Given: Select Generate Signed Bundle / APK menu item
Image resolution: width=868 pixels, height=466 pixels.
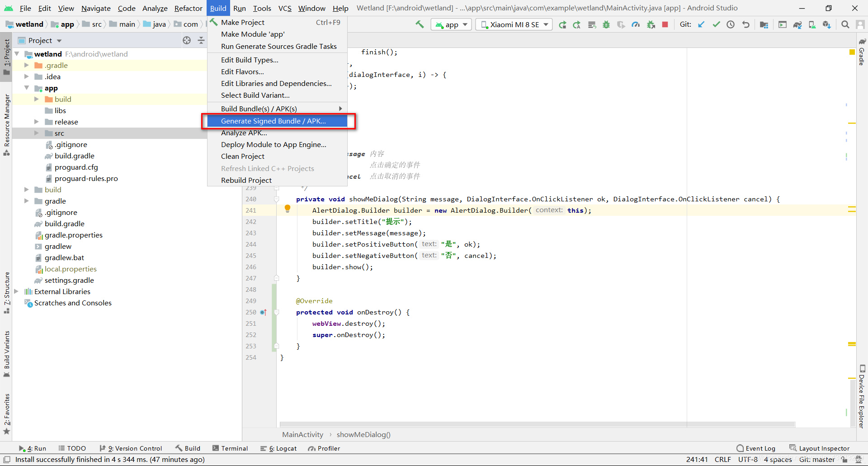Looking at the screenshot, I should click(277, 121).
